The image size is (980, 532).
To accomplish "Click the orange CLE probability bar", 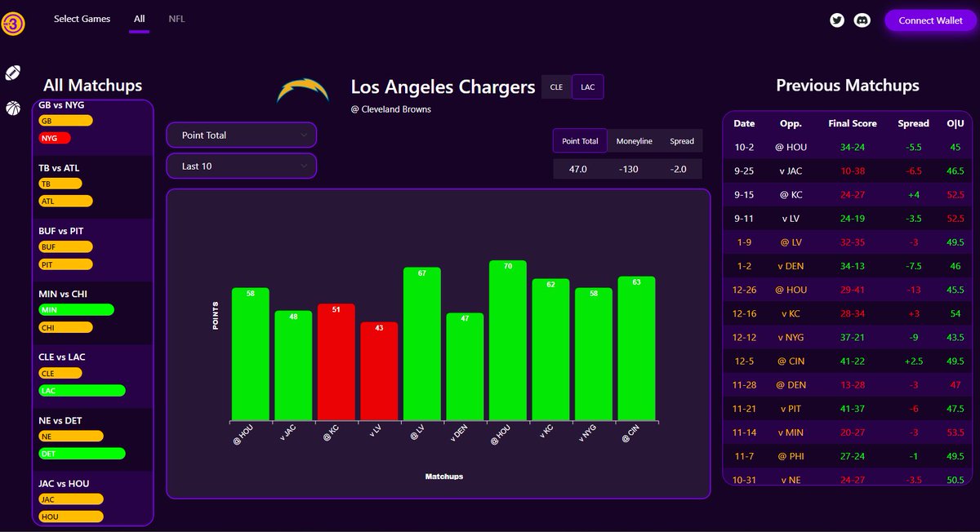I will click(x=60, y=373).
